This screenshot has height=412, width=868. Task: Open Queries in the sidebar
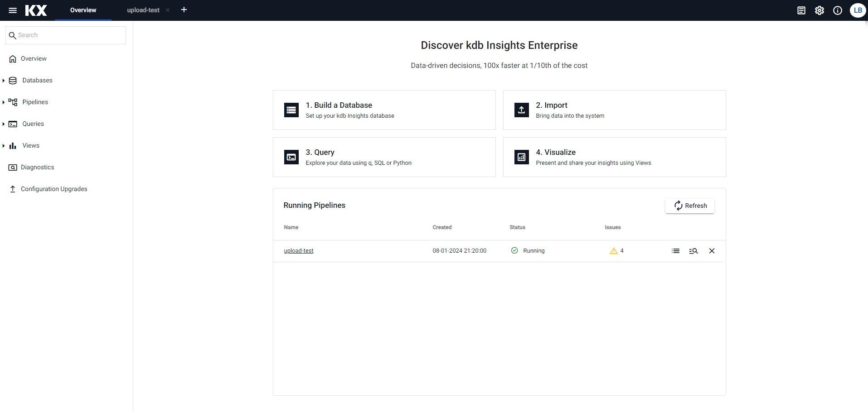[x=33, y=124]
